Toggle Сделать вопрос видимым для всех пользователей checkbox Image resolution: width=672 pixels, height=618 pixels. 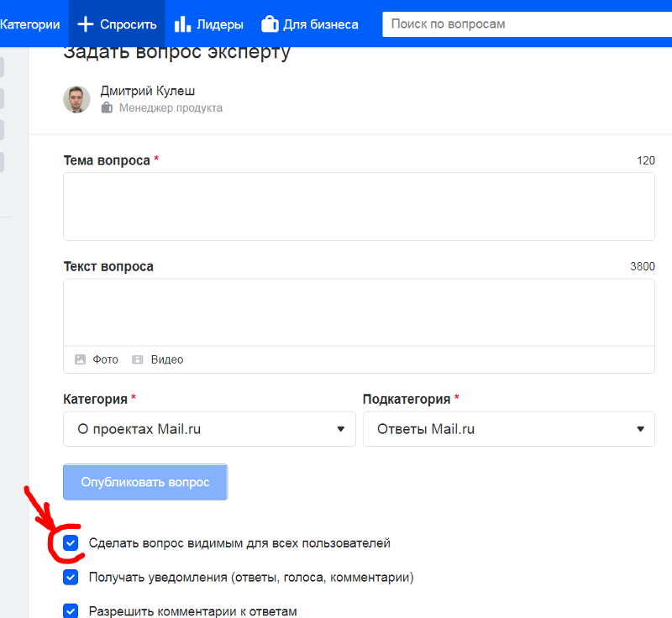tap(71, 543)
